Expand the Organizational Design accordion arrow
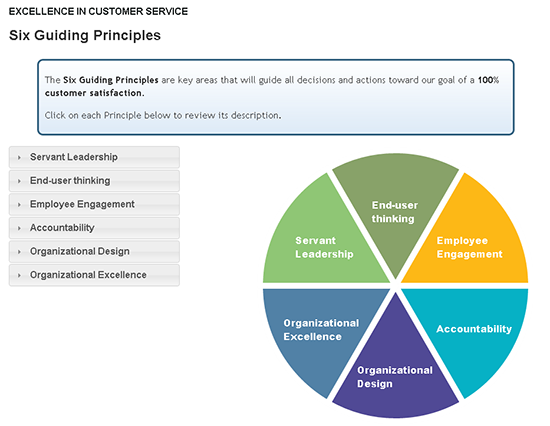The width and height of the screenshot is (550, 426). pos(19,252)
